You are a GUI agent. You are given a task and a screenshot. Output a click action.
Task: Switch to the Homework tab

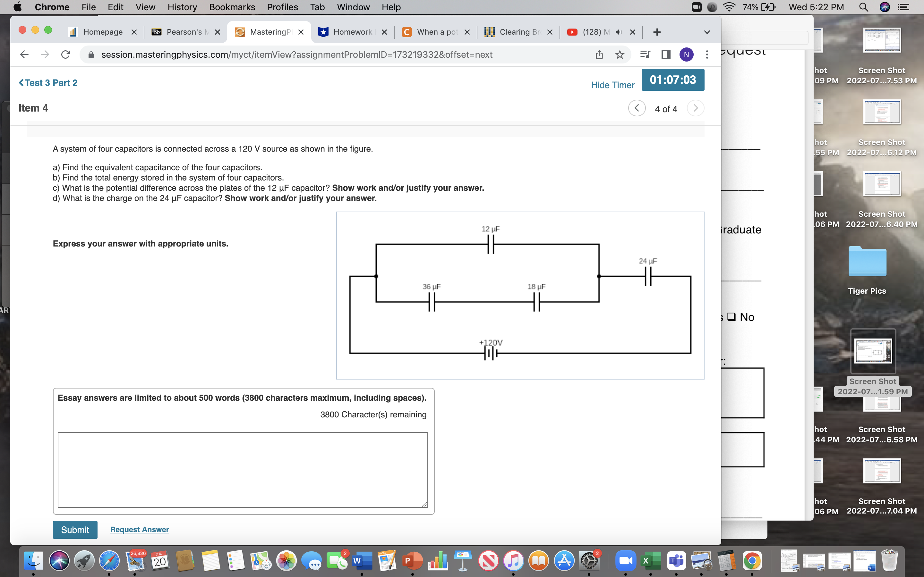tap(352, 32)
